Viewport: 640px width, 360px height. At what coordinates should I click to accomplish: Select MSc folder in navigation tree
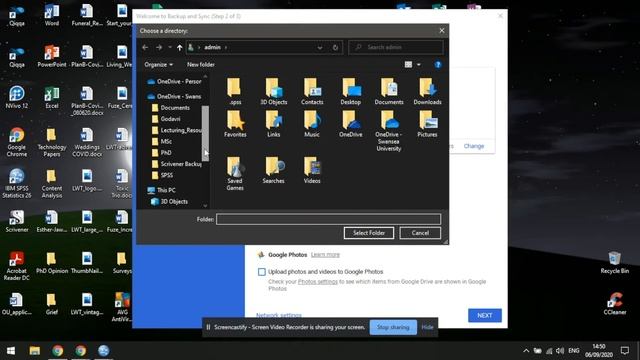tap(162, 141)
